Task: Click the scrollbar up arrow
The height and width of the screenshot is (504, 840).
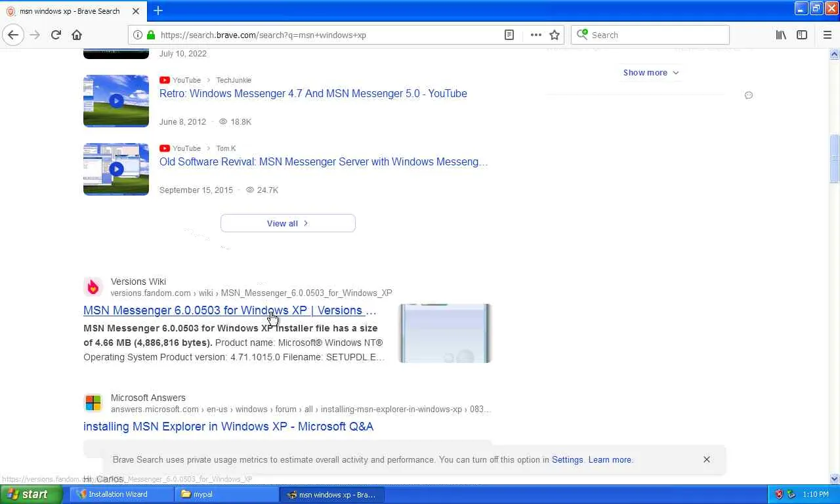Action: pos(835,54)
